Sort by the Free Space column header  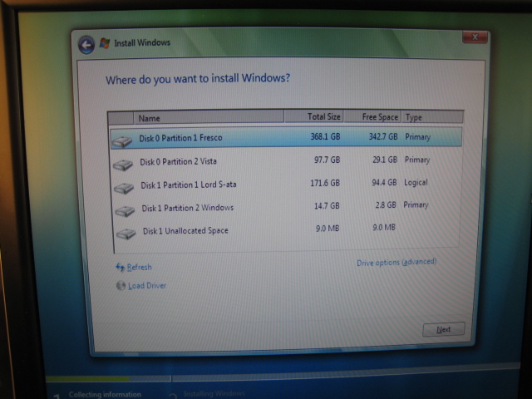point(372,116)
